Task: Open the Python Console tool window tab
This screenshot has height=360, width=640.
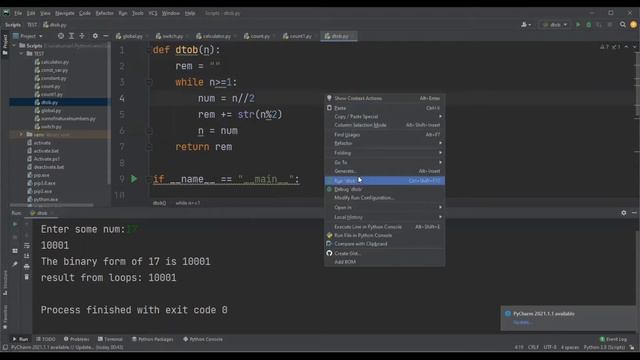Action: 203,339
